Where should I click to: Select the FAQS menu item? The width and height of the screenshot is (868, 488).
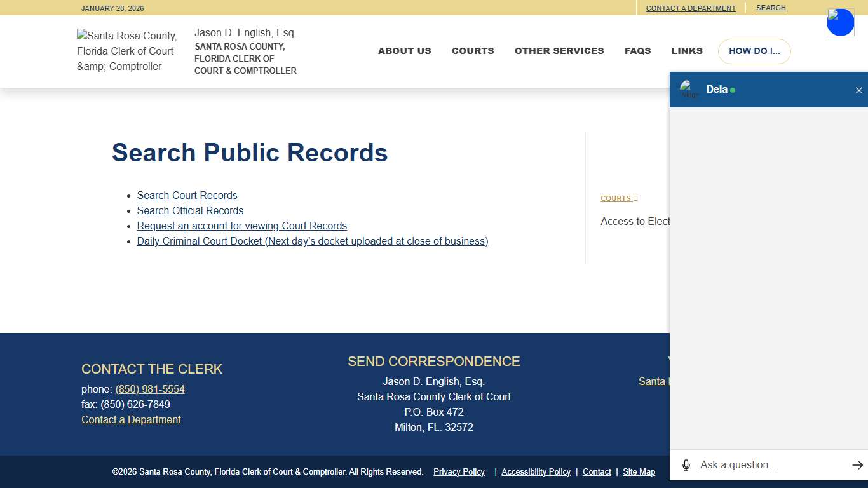coord(638,51)
